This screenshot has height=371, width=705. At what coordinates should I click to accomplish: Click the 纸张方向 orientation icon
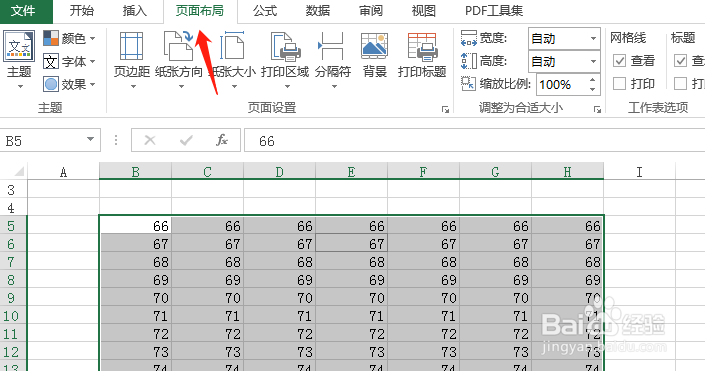click(178, 46)
